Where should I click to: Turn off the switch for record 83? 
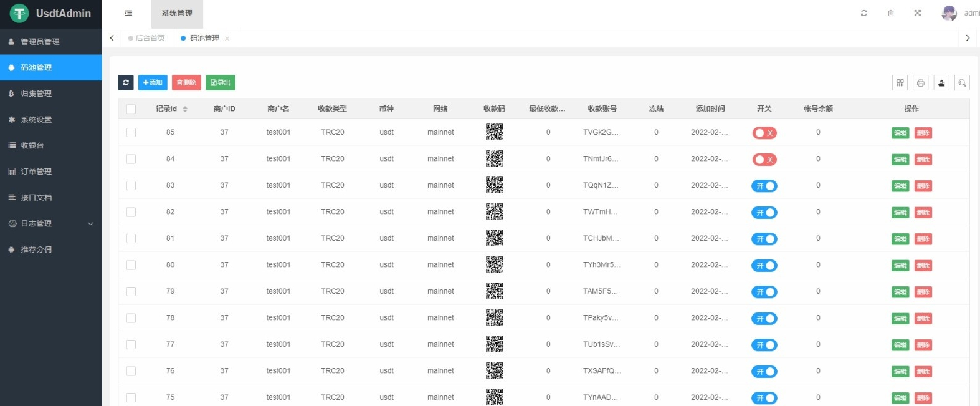[764, 186]
